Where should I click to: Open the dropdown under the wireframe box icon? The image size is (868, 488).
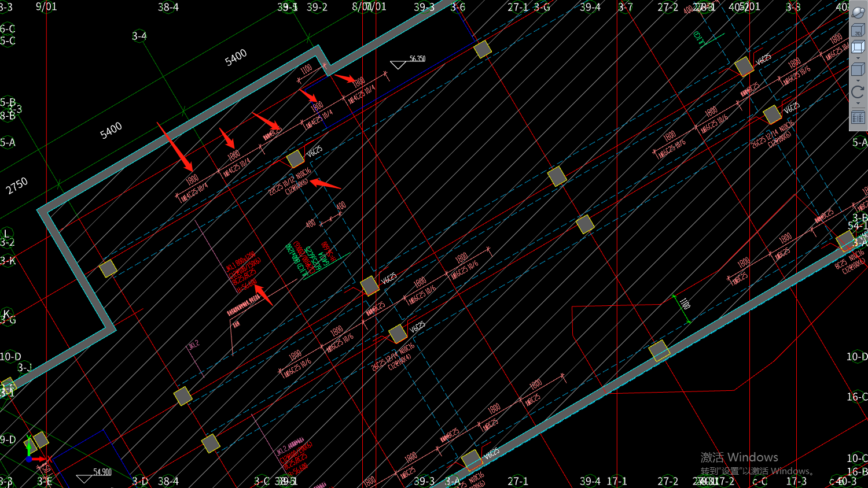pos(858,58)
